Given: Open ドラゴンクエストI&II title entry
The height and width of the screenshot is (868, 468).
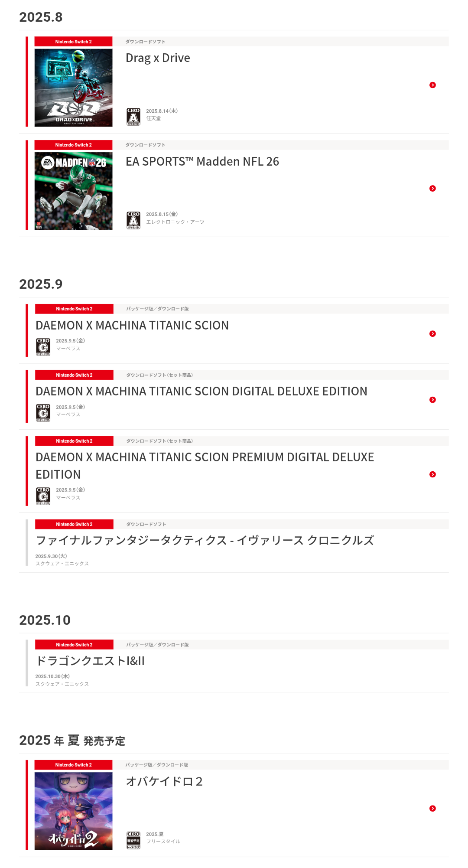Looking at the screenshot, I should (90, 661).
